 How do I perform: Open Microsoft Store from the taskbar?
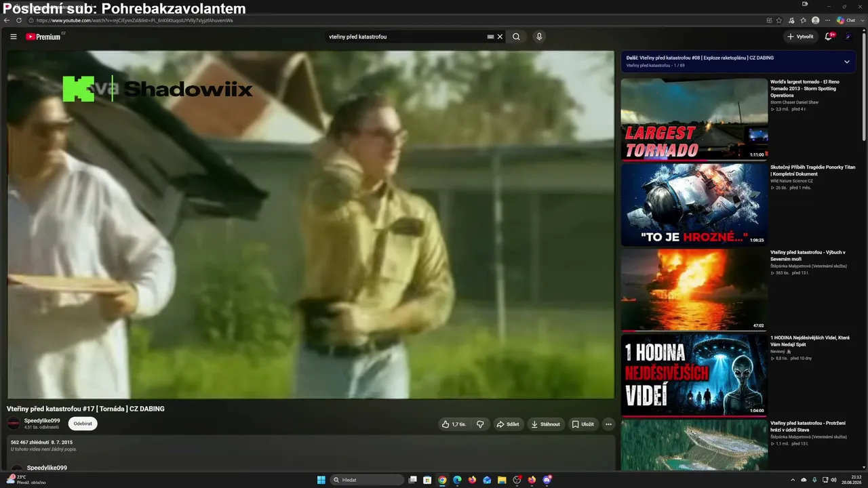tap(427, 480)
